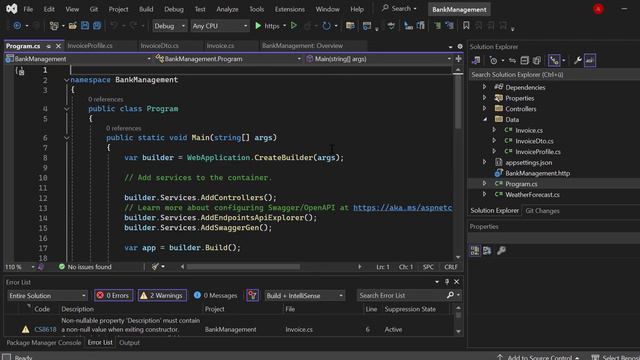Click Solution Explorer Properties wrench icon
The width and height of the screenshot is (640, 360).
coord(578,61)
